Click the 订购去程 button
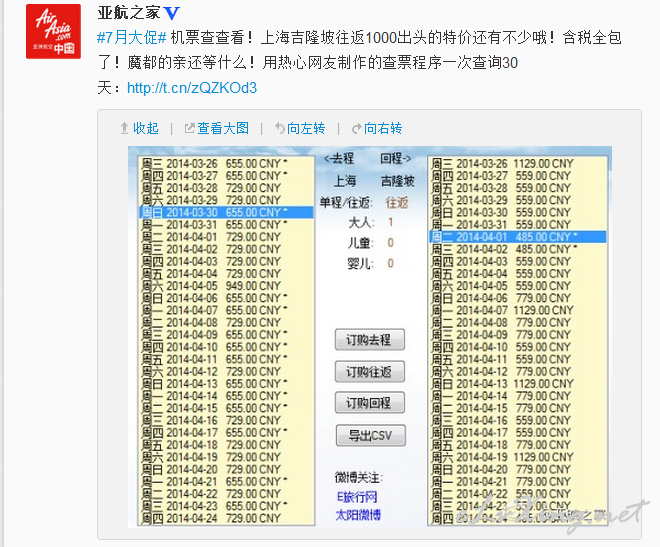 tap(370, 340)
